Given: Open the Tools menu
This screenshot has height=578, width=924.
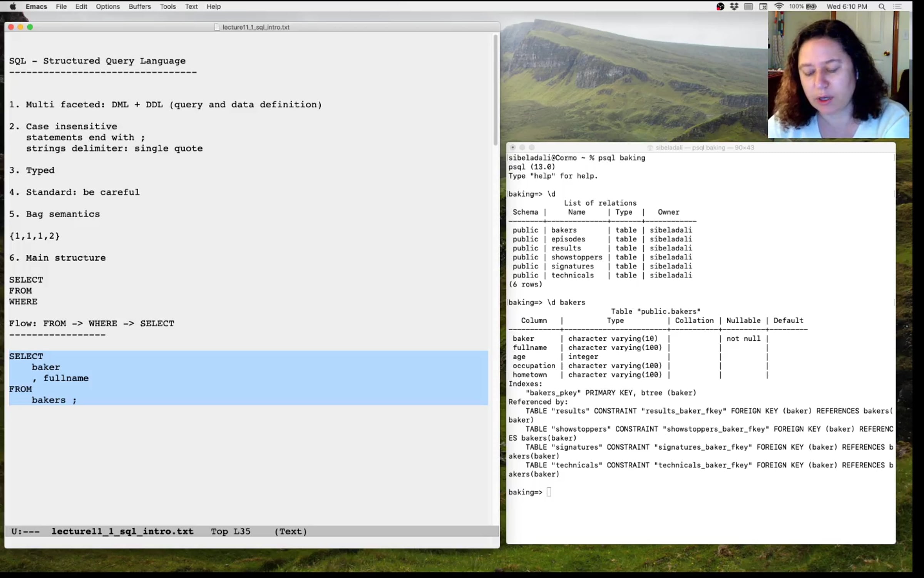Looking at the screenshot, I should (168, 7).
